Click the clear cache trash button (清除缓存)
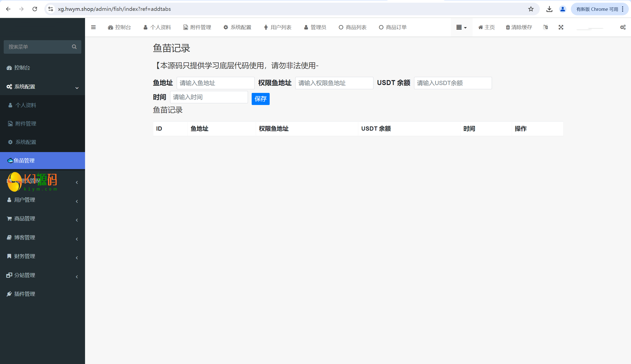631x364 pixels. 519,27
